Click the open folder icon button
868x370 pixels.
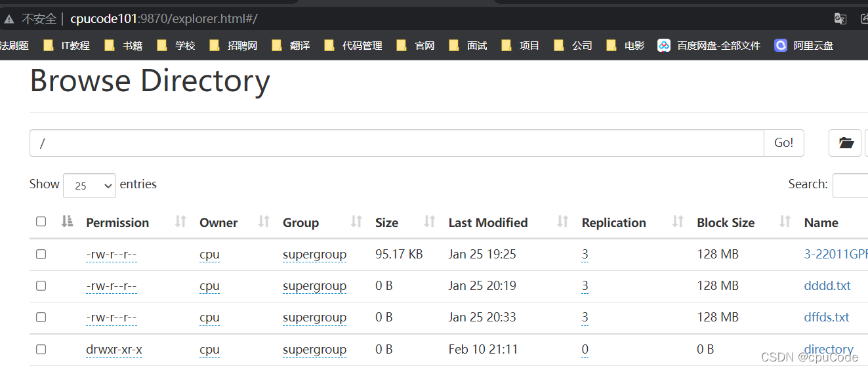[x=845, y=143]
